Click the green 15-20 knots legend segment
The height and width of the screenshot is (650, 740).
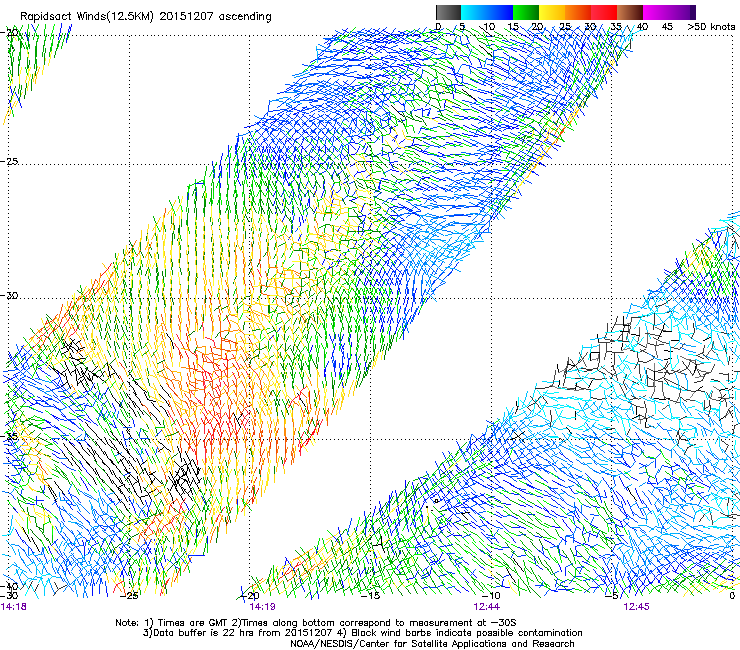point(526,12)
